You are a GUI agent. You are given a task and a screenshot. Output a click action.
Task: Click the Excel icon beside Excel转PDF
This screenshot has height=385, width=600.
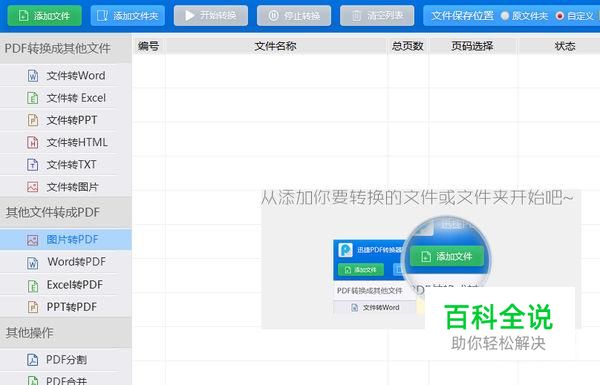[x=33, y=285]
